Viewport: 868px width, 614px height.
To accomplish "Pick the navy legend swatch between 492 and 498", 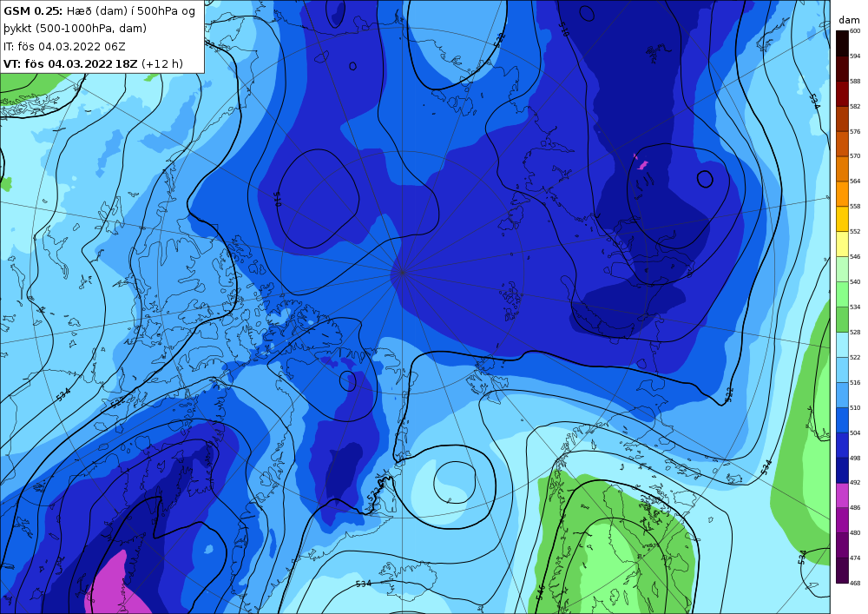I will pos(842,470).
